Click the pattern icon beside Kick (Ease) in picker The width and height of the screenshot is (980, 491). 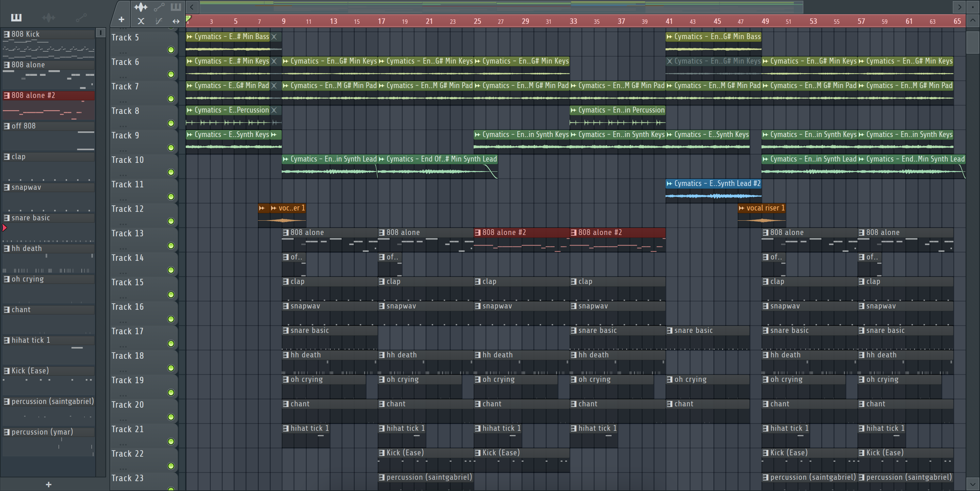tap(6, 371)
